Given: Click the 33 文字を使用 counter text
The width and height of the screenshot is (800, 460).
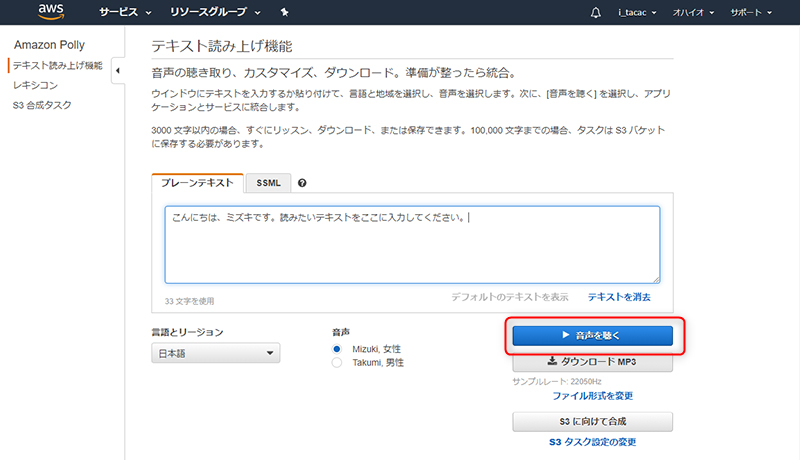Looking at the screenshot, I should 189,301.
